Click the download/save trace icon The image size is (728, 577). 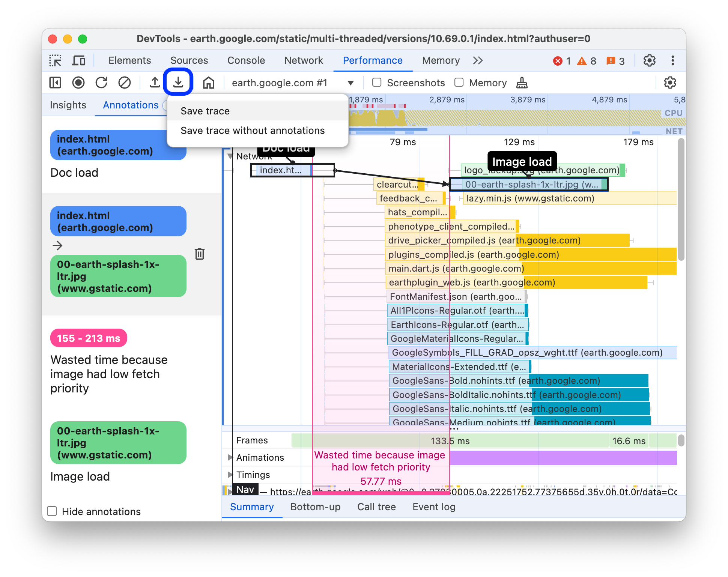pyautogui.click(x=179, y=83)
